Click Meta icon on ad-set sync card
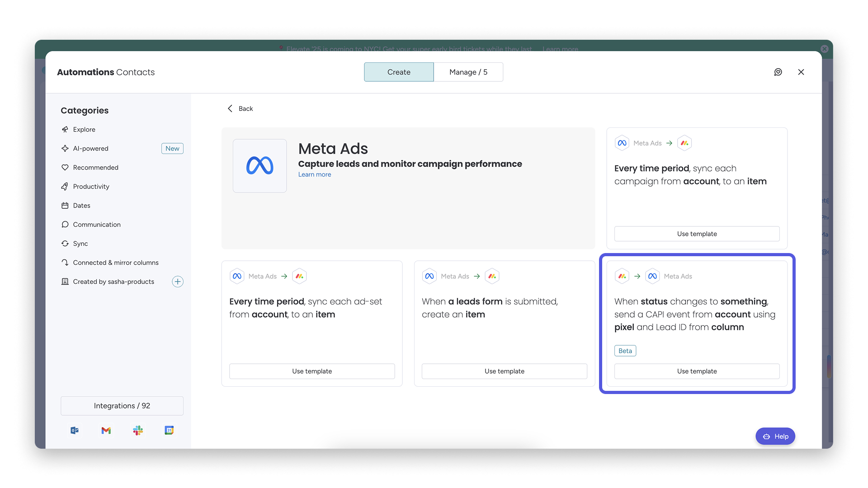This screenshot has height=488, width=868. tap(237, 276)
